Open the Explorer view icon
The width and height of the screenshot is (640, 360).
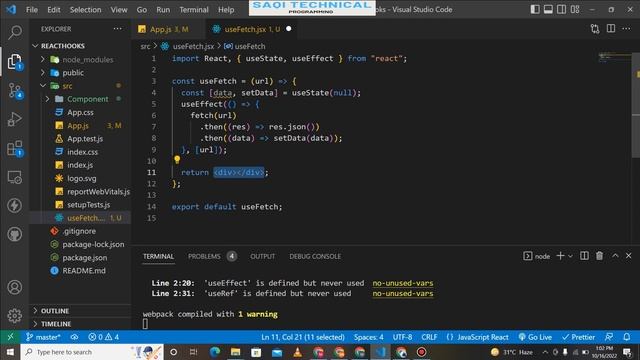coord(15,61)
